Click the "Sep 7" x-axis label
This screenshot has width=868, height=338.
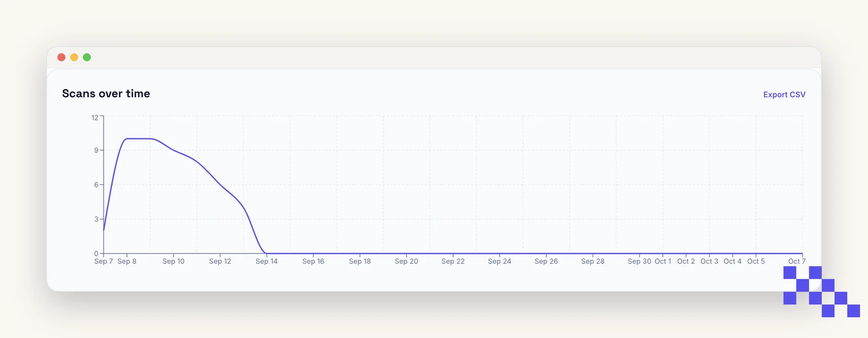coord(104,261)
